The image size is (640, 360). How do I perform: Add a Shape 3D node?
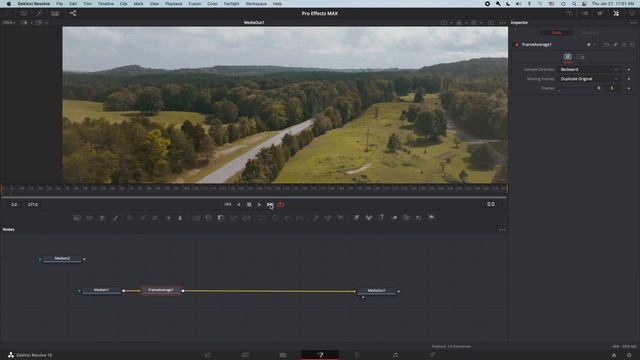[369, 218]
